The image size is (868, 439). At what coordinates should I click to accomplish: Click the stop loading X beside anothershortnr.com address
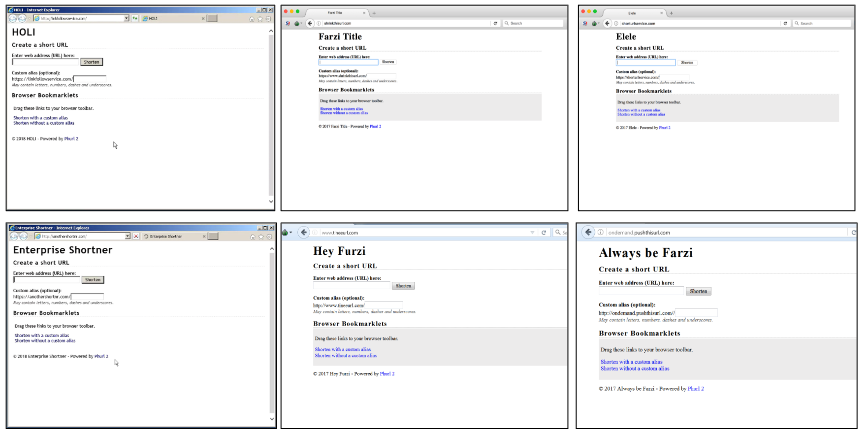pyautogui.click(x=136, y=236)
